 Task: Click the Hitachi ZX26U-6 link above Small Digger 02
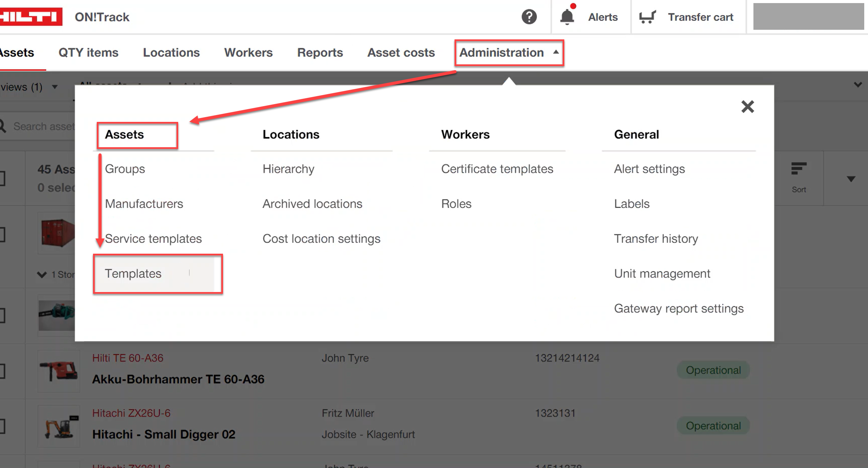131,413
